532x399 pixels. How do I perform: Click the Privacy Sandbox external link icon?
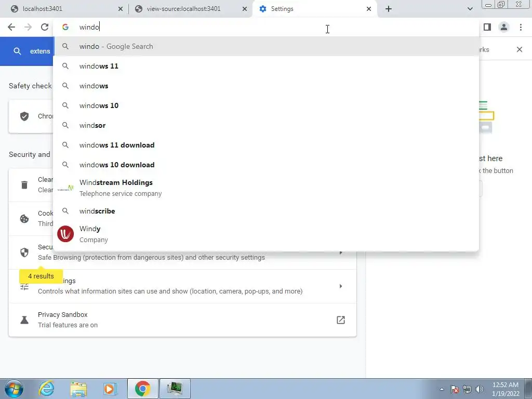[341, 320]
